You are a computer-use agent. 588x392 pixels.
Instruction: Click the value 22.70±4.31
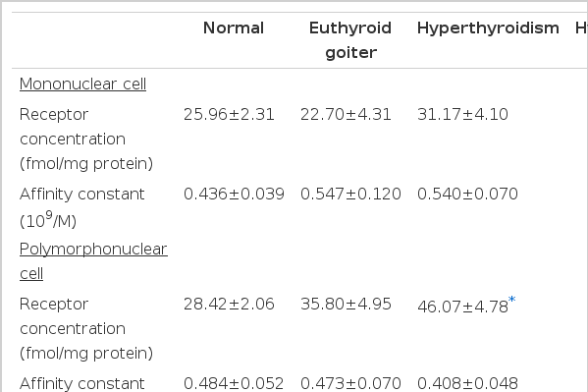(346, 115)
